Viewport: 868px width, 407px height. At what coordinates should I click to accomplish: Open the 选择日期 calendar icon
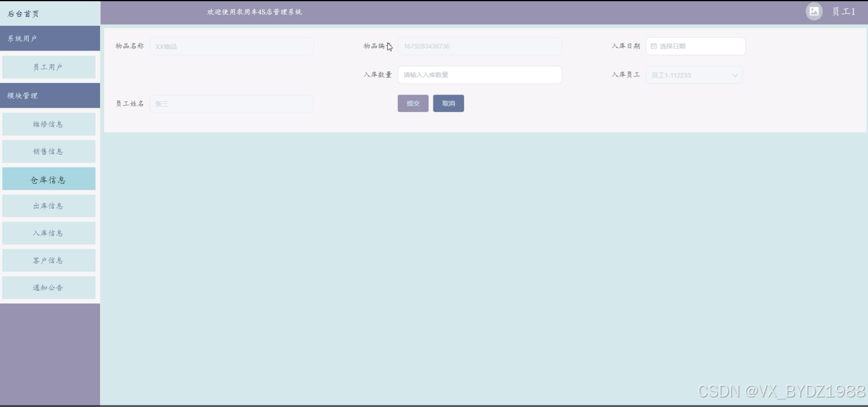pyautogui.click(x=653, y=46)
